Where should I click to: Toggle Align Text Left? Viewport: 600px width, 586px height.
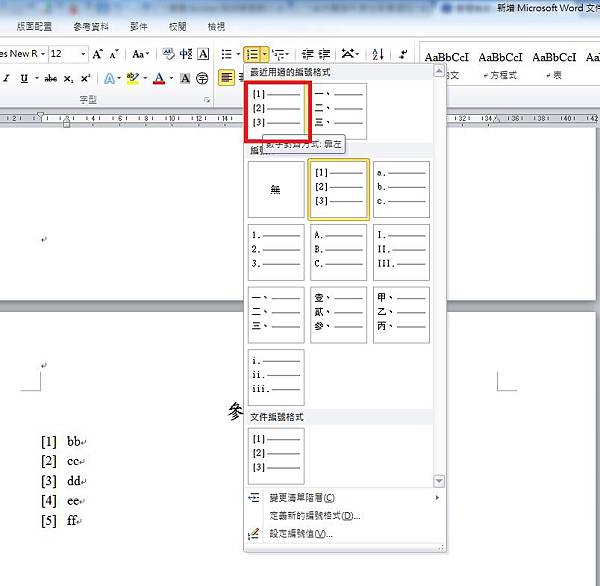click(226, 78)
